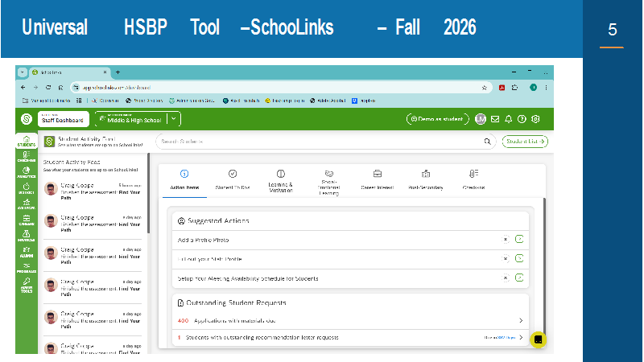Bookmark this page with the star icon
Screen dimensions: 644x362
point(485,88)
